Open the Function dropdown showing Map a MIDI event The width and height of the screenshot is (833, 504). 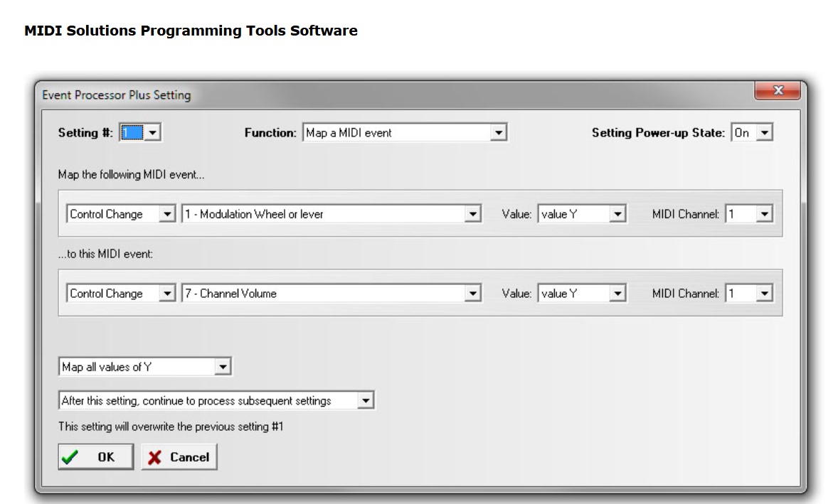pos(405,132)
